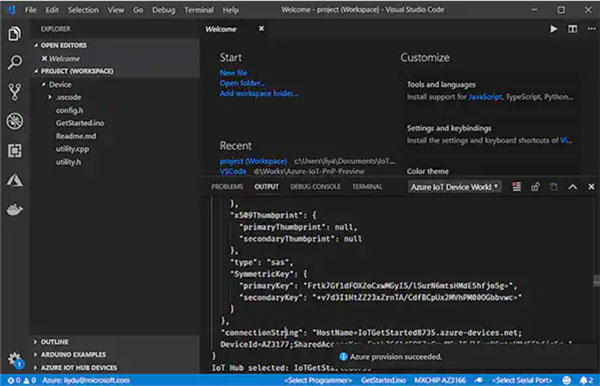Click the output panel vertical scrollbar
The height and width of the screenshot is (386, 600).
click(x=596, y=280)
